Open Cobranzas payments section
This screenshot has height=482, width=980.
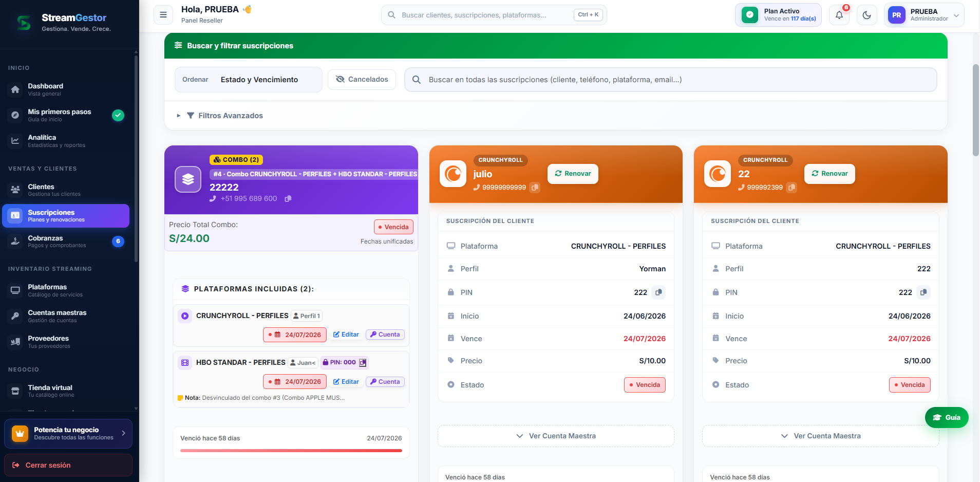[66, 242]
